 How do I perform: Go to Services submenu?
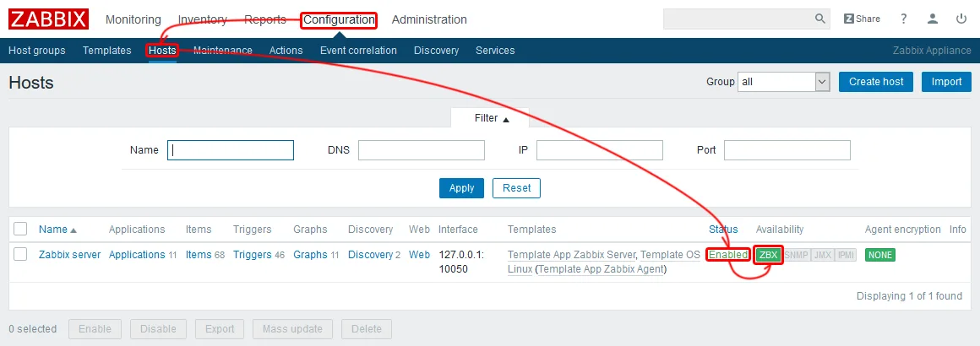pyautogui.click(x=495, y=51)
